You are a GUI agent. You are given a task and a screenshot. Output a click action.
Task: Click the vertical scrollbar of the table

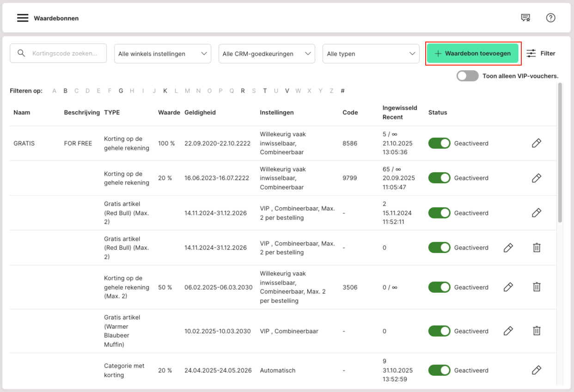coord(560,152)
